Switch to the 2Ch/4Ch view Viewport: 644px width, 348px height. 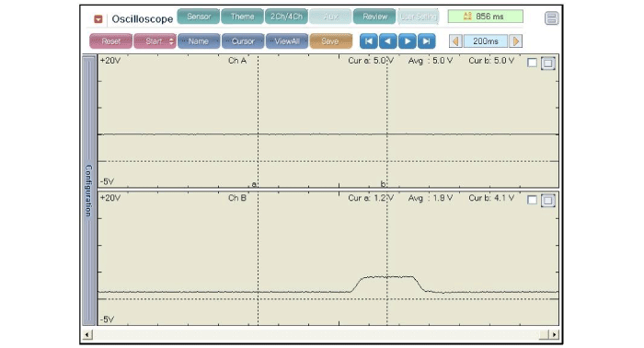tap(286, 17)
